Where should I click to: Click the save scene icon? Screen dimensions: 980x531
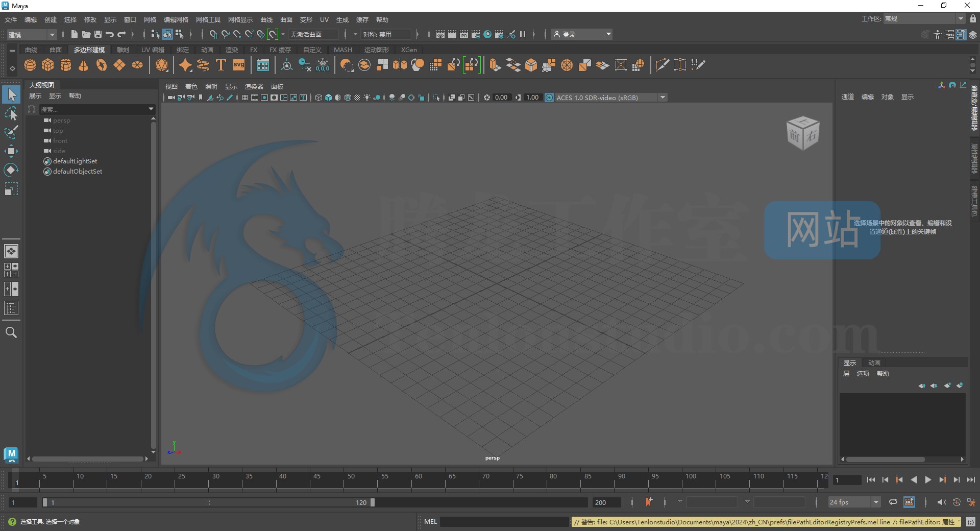point(98,34)
